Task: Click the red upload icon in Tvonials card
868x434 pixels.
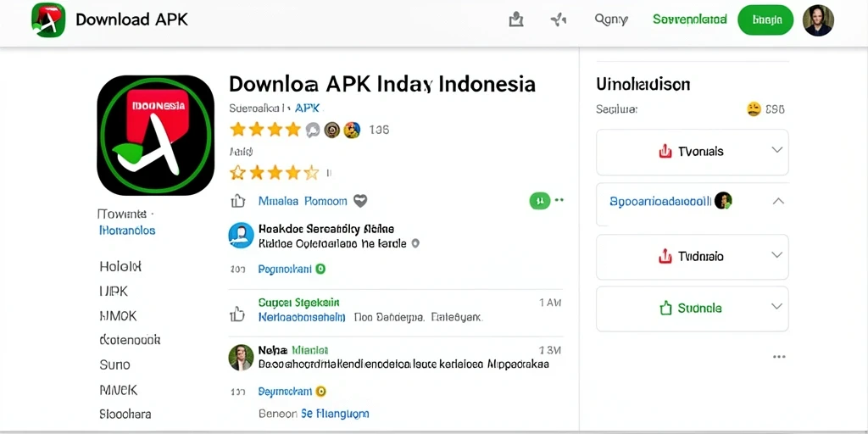Action: pyautogui.click(x=665, y=151)
